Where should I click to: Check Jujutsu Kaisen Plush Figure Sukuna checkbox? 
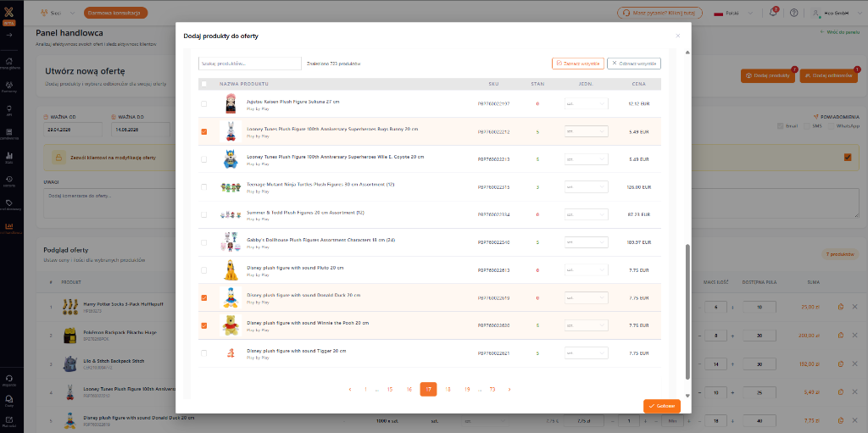203,103
